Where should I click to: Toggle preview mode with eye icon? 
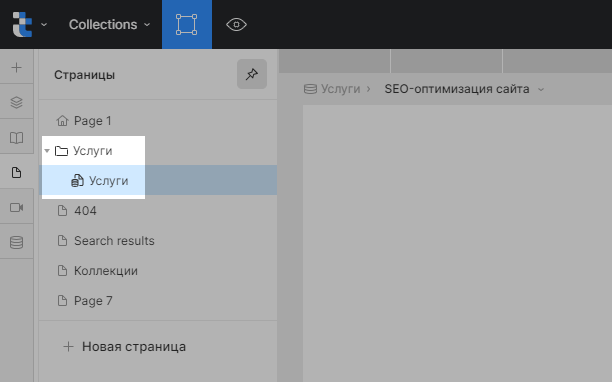click(236, 25)
